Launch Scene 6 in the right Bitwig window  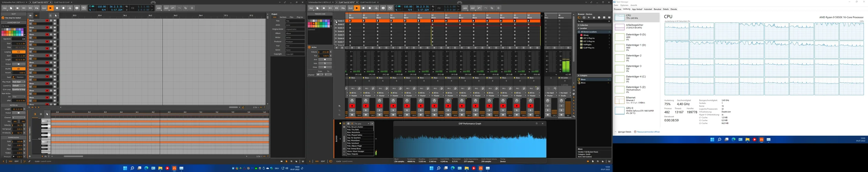[x=336, y=38]
